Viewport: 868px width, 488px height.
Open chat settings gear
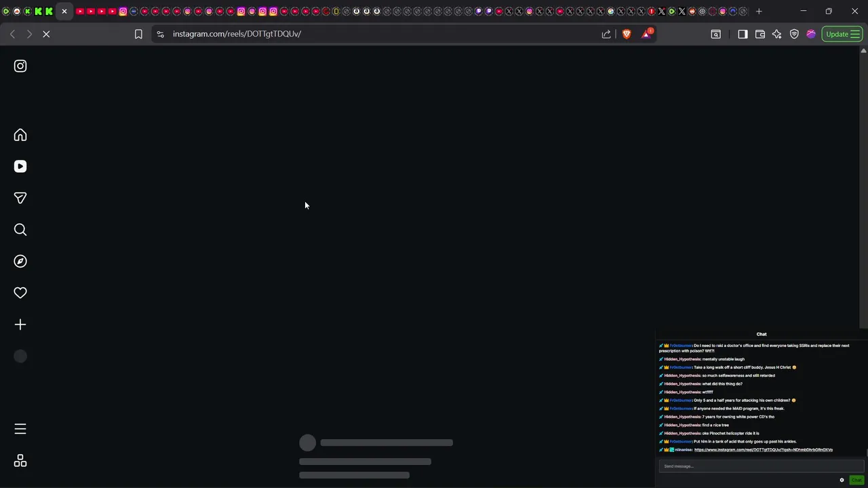point(842,480)
